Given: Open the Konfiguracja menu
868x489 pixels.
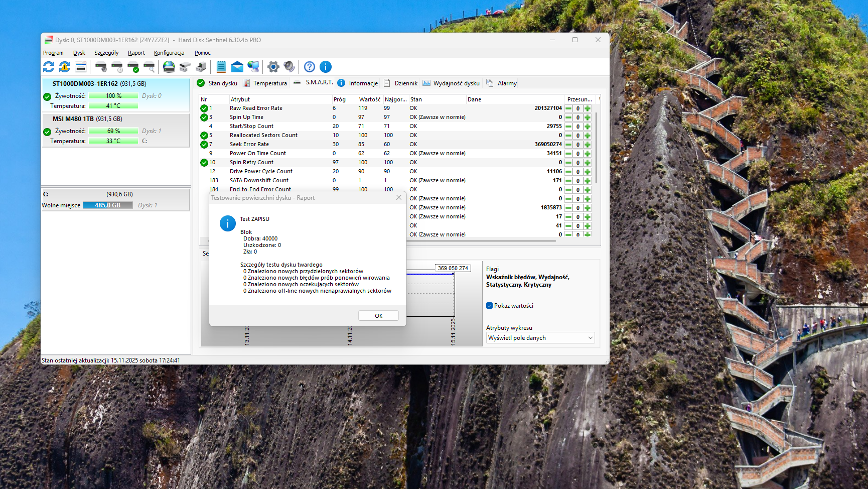Looking at the screenshot, I should [169, 53].
